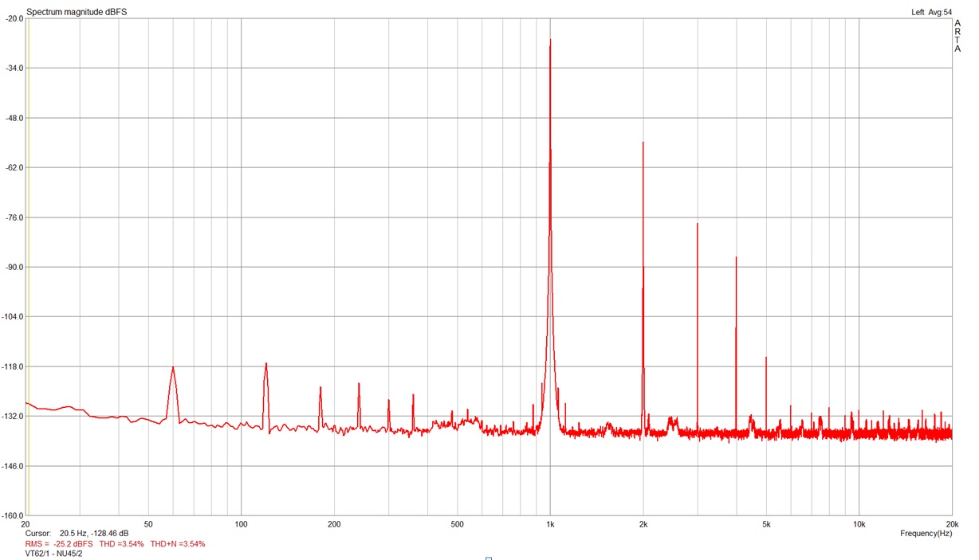Image resolution: width=979 pixels, height=560 pixels.
Task: Click the 'Frequency(Hz)' axis caption
Action: [926, 533]
